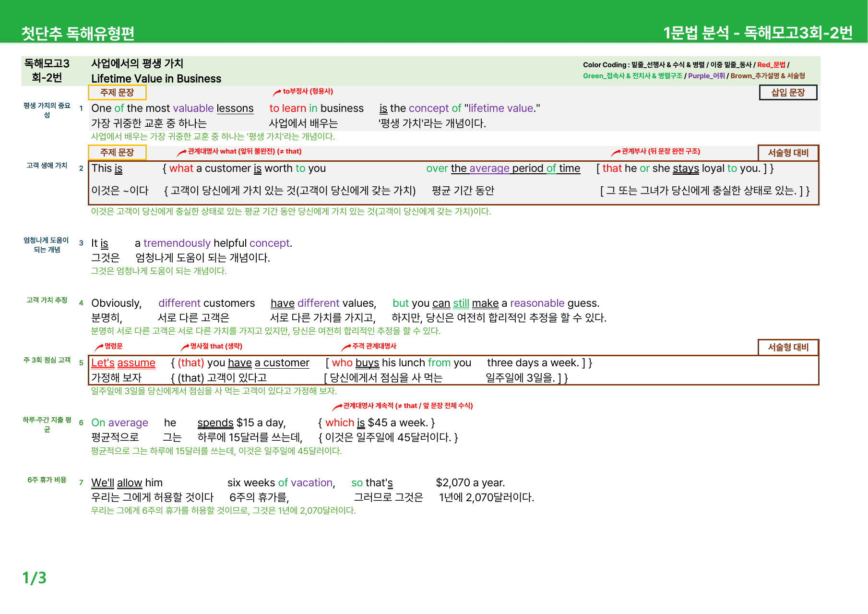This screenshot has height=614, width=868.
Task: Click the phrase 'have different values,'
Action: click(x=323, y=303)
